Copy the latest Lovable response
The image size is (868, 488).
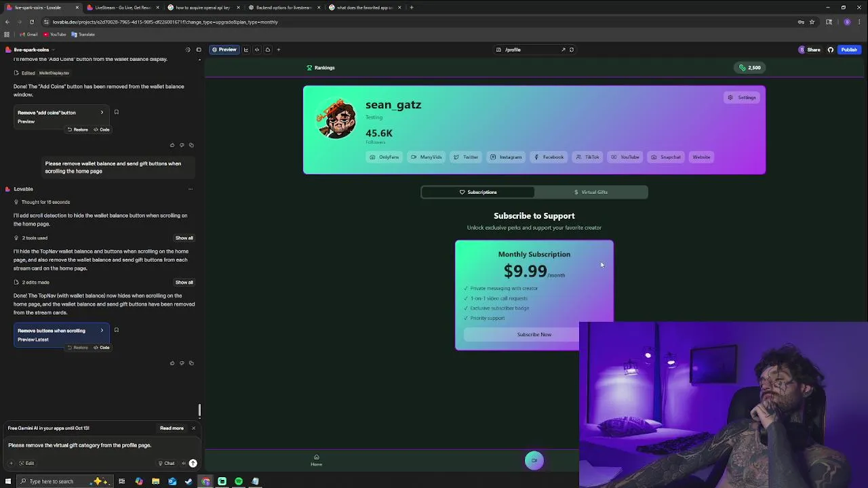click(x=191, y=363)
